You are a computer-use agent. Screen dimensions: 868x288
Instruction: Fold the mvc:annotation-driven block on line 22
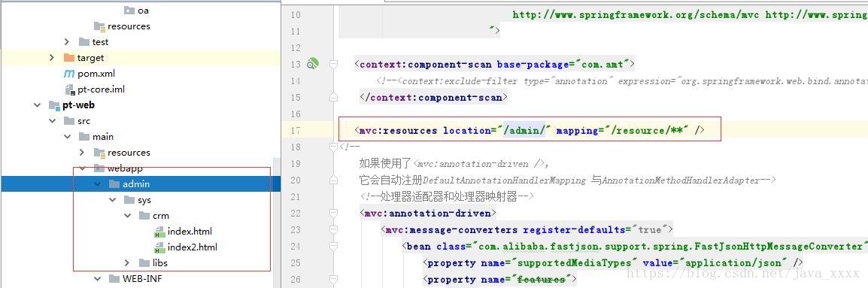click(x=333, y=214)
